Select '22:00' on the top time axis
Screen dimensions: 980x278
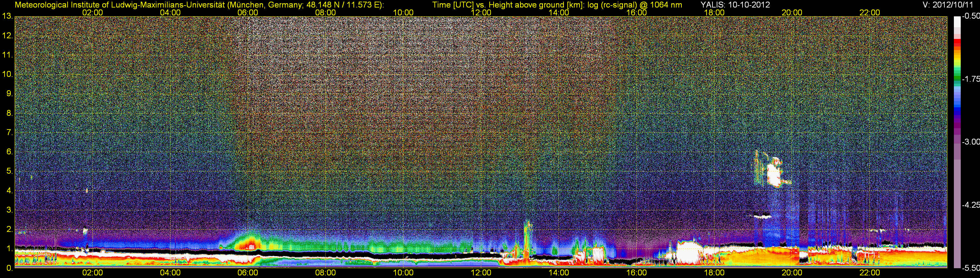pyautogui.click(x=870, y=12)
